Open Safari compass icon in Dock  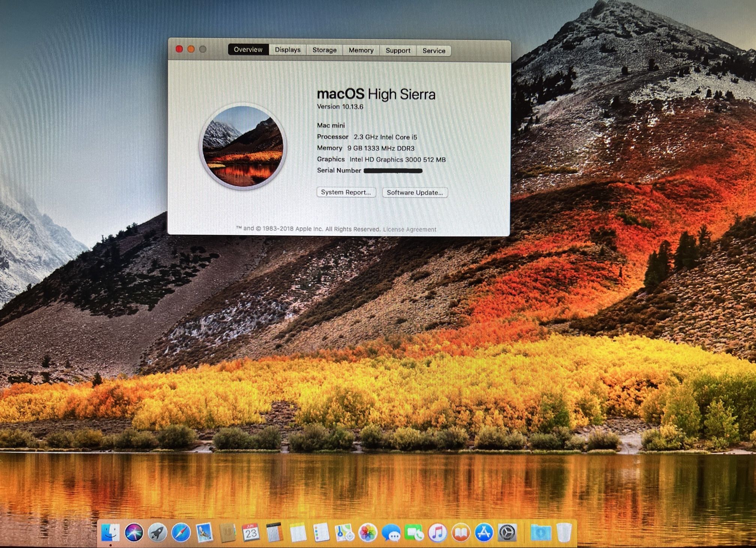tap(181, 533)
